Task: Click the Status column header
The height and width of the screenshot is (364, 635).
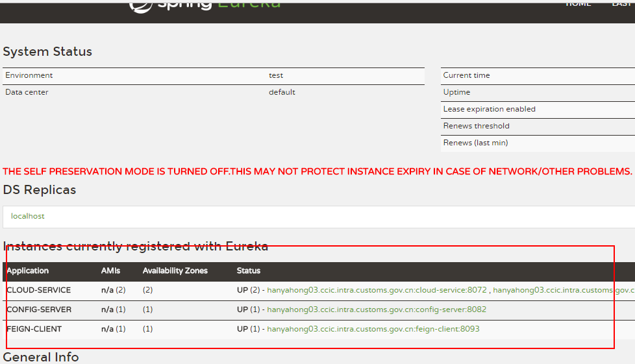Action: click(x=248, y=271)
